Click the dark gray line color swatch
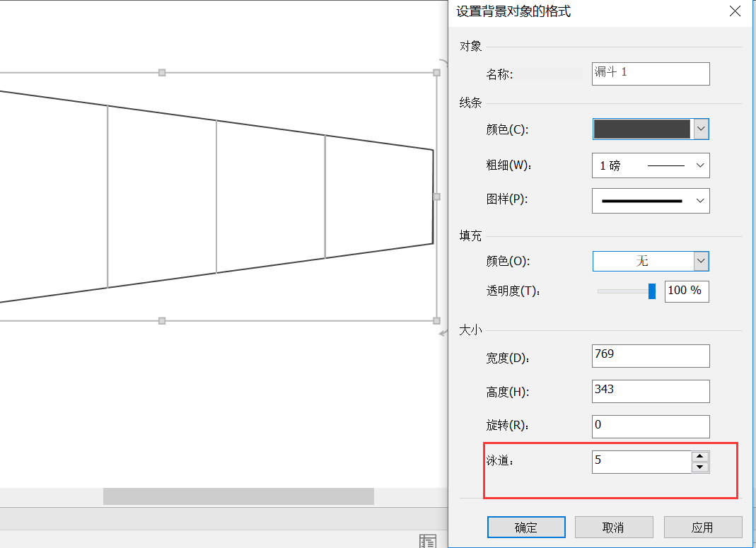 641,129
